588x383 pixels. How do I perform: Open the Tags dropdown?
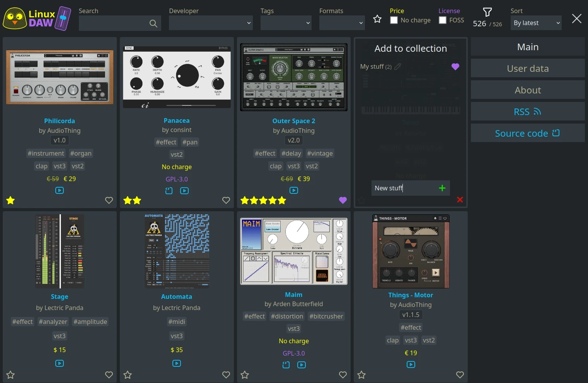(x=286, y=23)
